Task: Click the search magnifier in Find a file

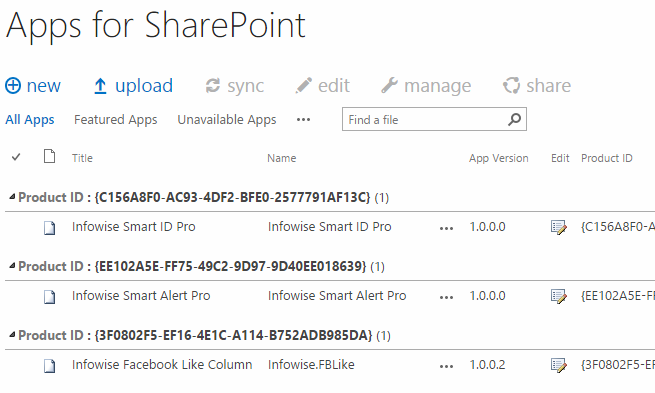Action: click(x=515, y=119)
